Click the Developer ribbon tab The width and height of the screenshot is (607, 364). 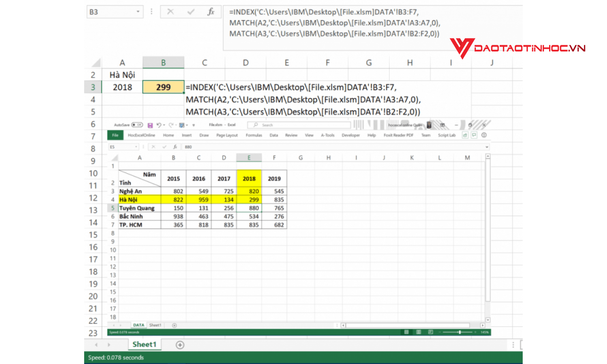point(350,135)
